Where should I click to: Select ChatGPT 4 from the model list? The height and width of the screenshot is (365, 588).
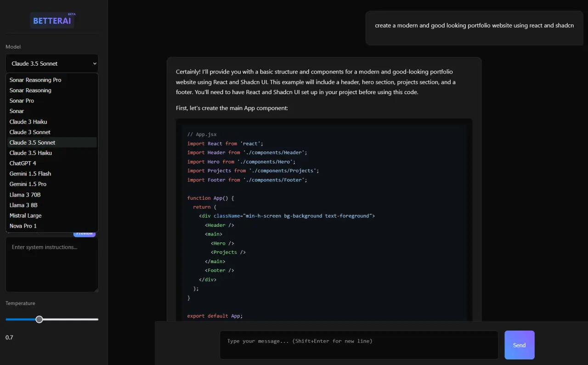52,163
